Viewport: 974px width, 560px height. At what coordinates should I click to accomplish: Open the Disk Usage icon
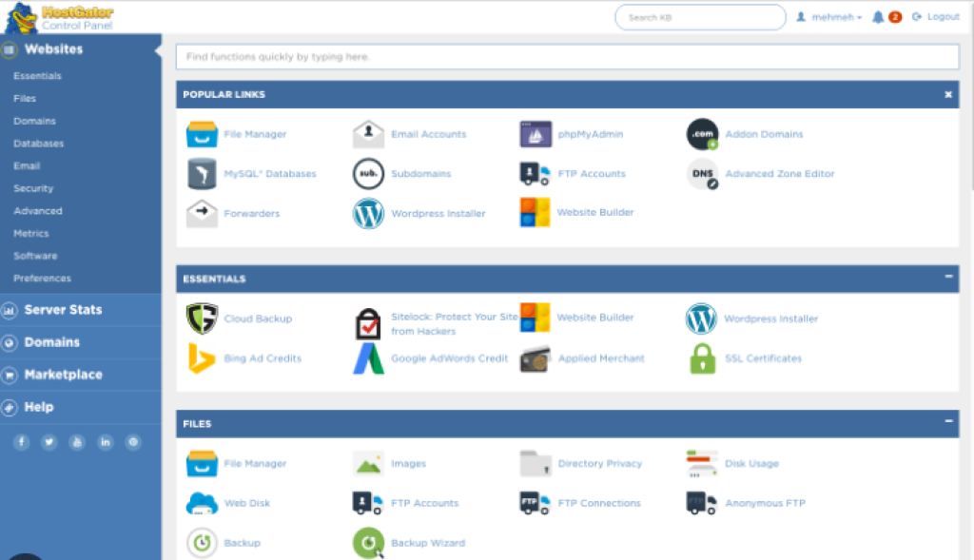pyautogui.click(x=702, y=464)
